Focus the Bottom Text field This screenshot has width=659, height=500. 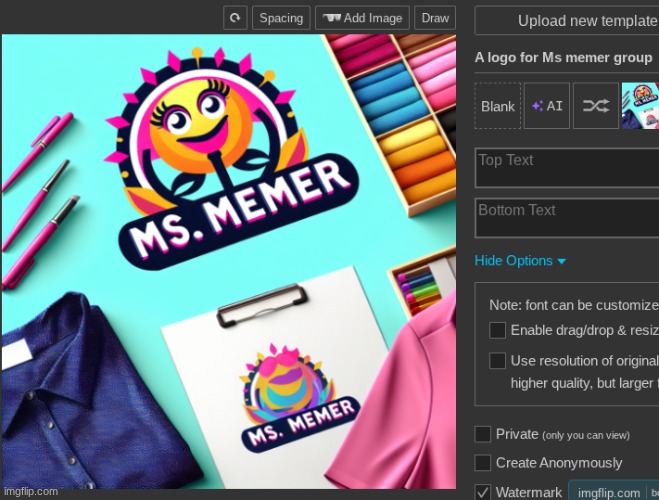566,218
